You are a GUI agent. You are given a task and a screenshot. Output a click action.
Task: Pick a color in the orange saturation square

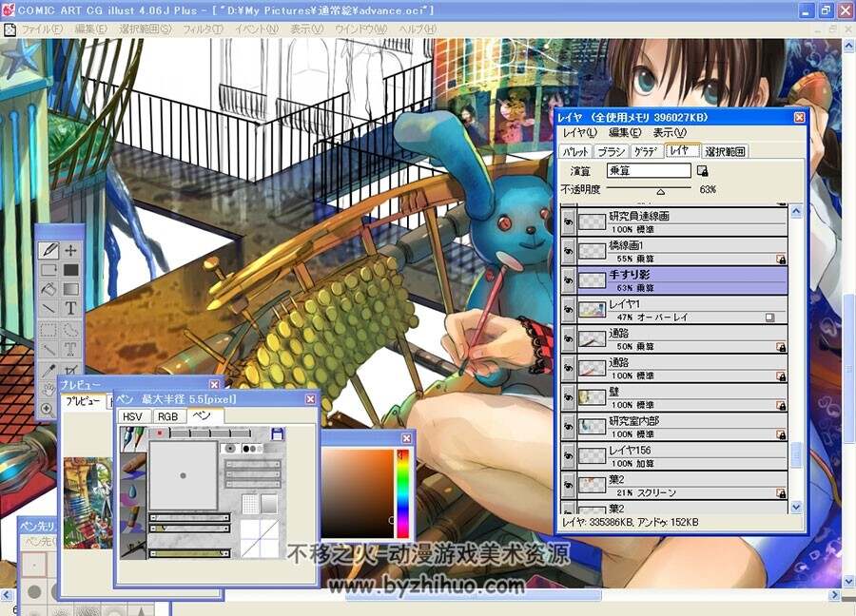point(358,493)
